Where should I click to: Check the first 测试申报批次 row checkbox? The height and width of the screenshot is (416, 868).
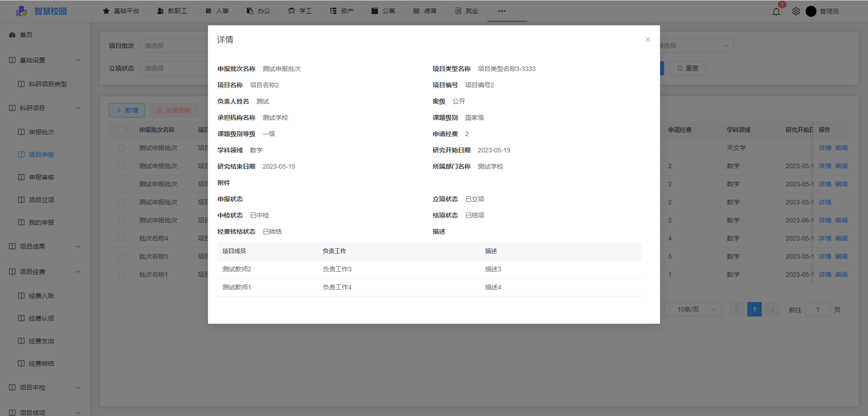121,148
